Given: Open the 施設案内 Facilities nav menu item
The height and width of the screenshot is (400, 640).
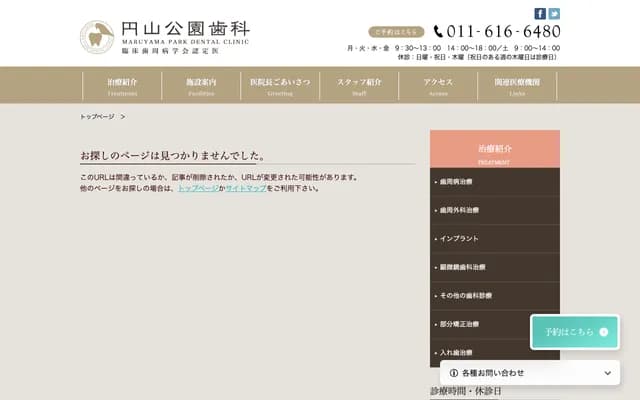Looking at the screenshot, I should coord(201,86).
